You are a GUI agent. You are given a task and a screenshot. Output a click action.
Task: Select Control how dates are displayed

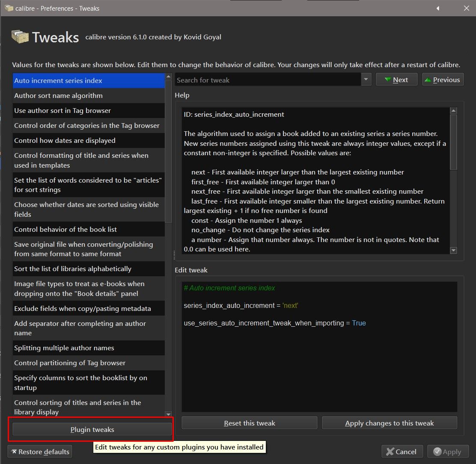(x=88, y=140)
